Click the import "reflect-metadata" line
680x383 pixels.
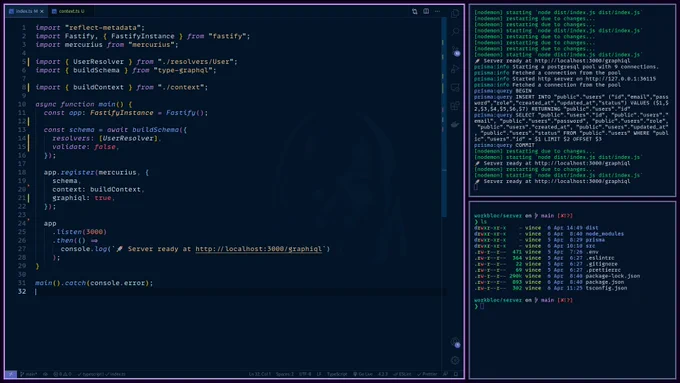click(x=90, y=27)
